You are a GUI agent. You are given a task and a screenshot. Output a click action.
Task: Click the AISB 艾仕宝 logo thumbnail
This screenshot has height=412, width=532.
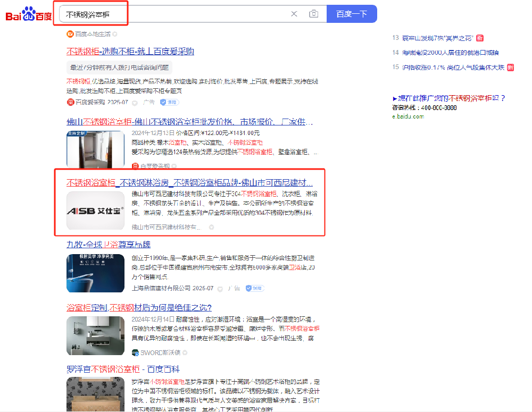[95, 211]
